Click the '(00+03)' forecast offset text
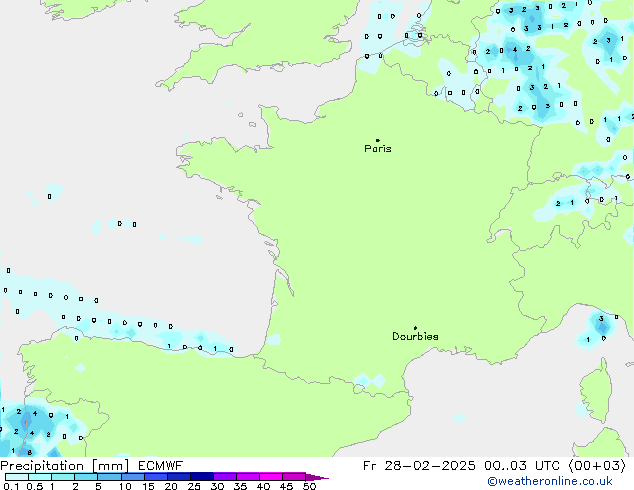Image resolution: width=634 pixels, height=490 pixels. (597, 466)
